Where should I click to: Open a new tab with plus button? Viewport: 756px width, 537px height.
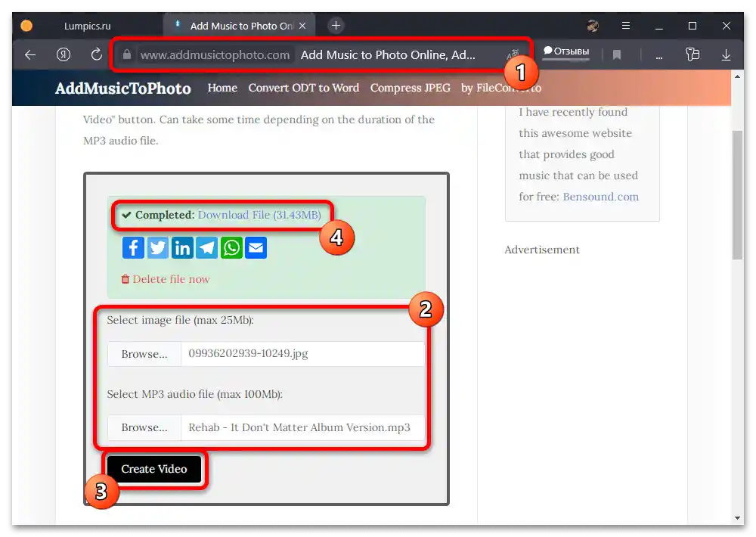336,26
